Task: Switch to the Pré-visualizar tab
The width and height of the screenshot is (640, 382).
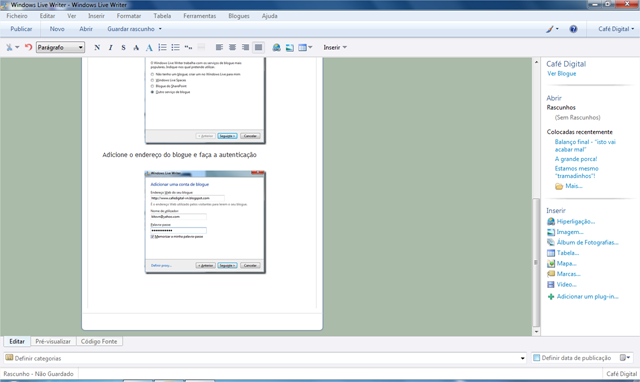Action: click(x=53, y=341)
